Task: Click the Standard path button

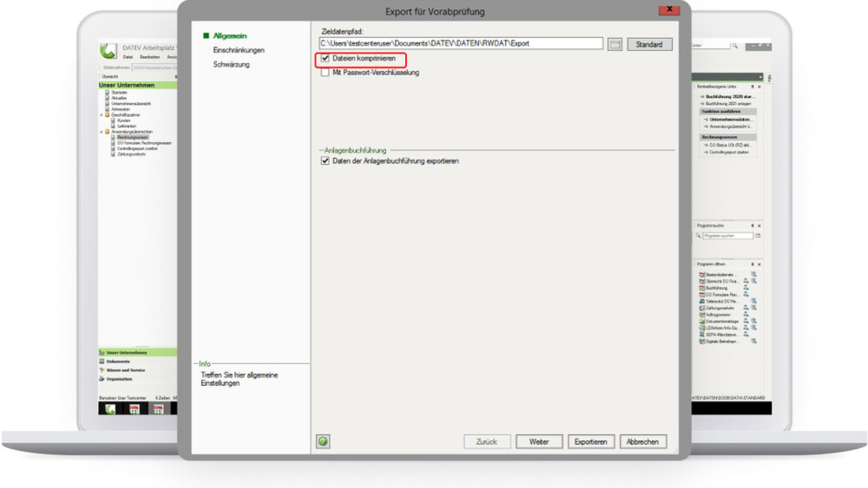Action: click(x=649, y=45)
